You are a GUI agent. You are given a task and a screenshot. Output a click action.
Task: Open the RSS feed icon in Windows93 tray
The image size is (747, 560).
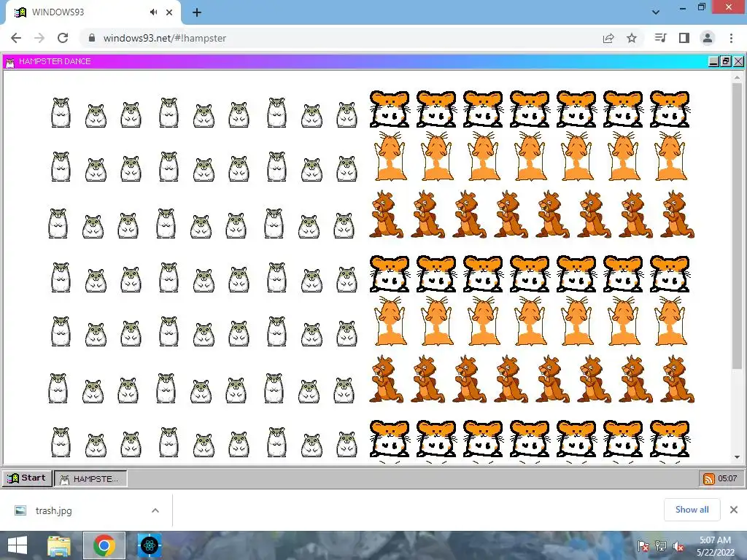(x=708, y=478)
